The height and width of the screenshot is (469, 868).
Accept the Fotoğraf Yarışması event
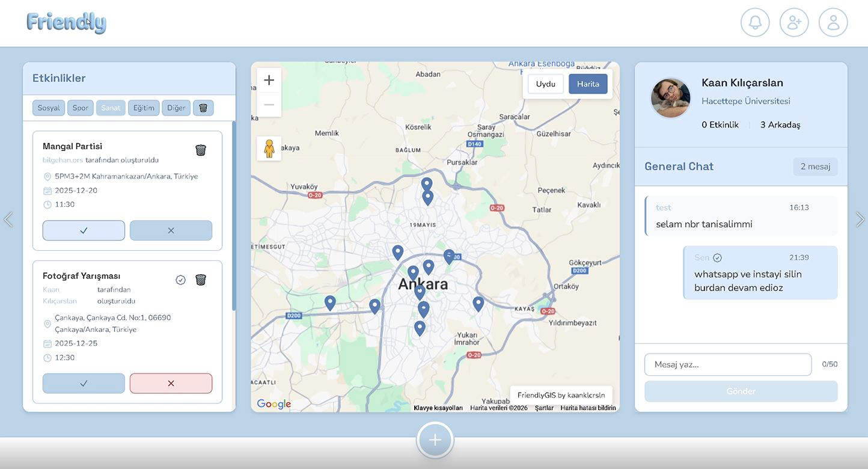(84, 383)
